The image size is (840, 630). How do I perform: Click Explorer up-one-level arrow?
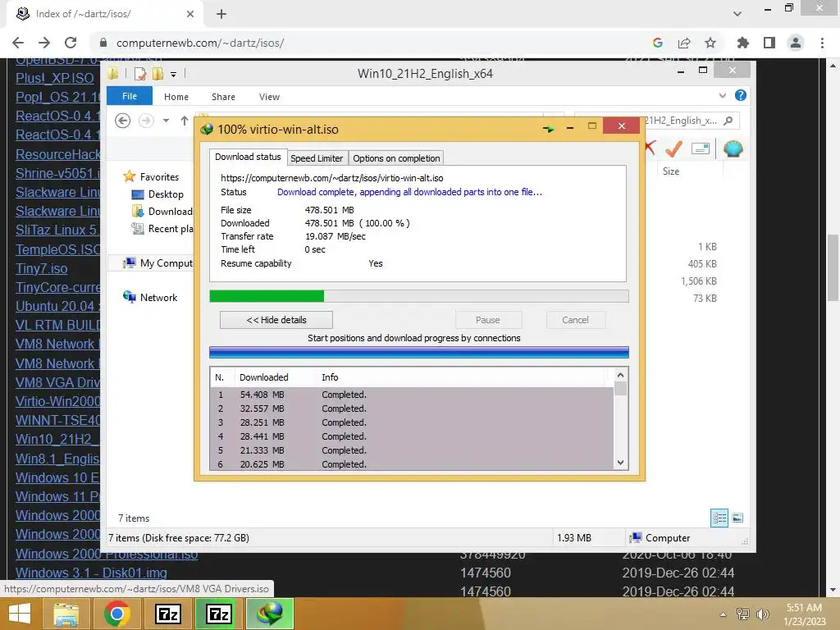(185, 121)
